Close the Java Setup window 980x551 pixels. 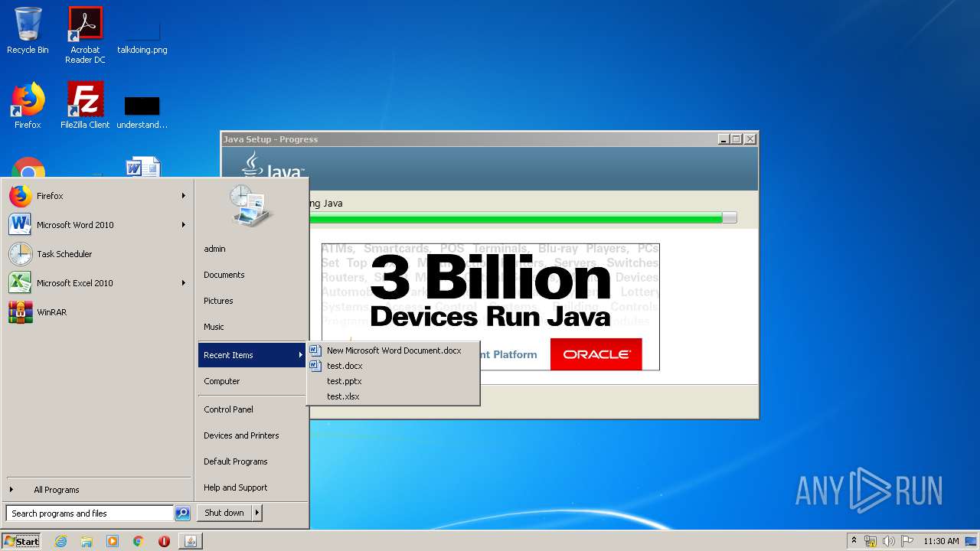(750, 139)
